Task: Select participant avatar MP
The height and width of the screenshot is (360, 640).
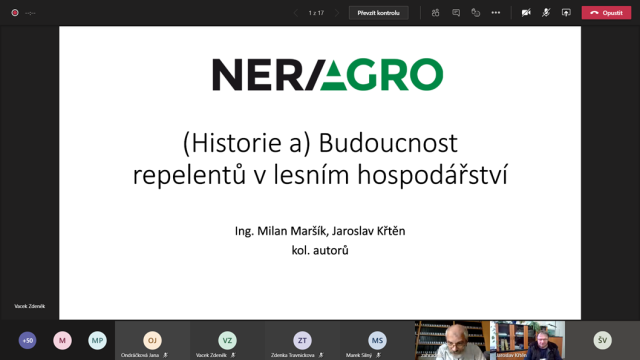Action: (97, 340)
